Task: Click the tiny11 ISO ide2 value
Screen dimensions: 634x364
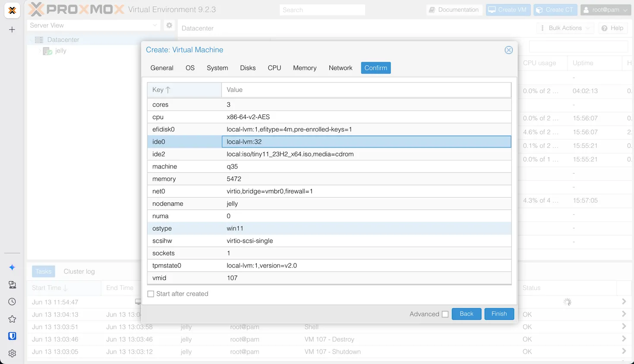Action: (x=290, y=154)
